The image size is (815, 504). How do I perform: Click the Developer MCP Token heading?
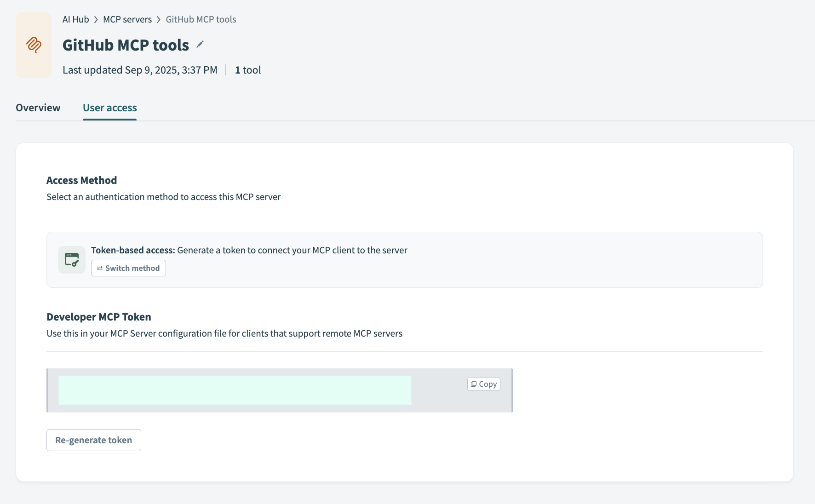click(x=98, y=317)
